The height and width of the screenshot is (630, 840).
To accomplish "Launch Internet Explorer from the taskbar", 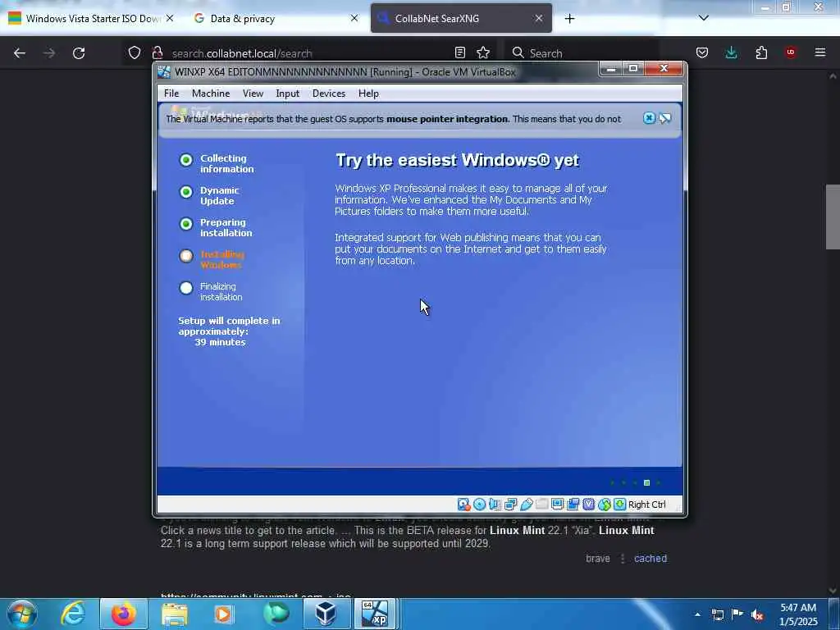I will coord(73,614).
